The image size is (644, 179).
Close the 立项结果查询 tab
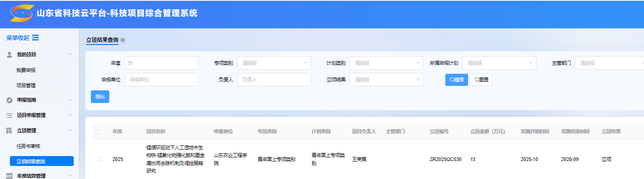coord(123,40)
